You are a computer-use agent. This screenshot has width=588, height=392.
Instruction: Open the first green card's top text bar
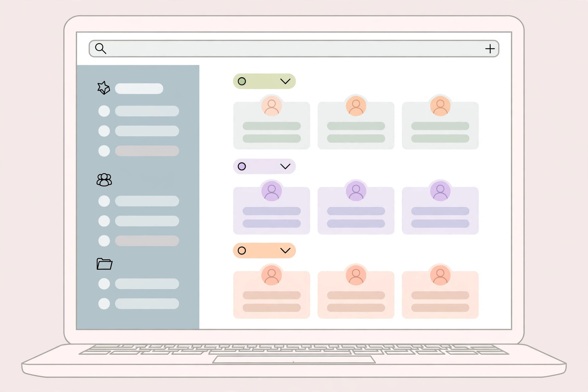point(272,126)
